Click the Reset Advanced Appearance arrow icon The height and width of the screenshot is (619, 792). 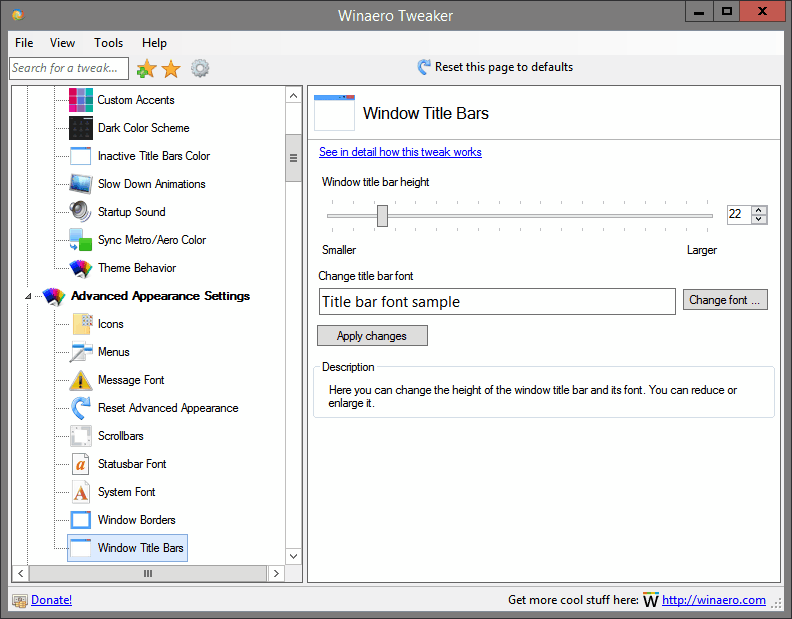click(81, 408)
